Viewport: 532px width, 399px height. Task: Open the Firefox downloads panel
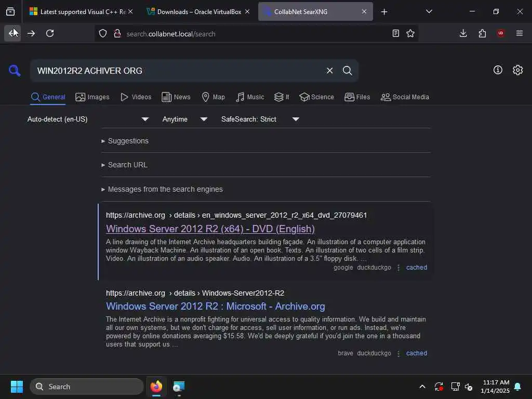(463, 33)
